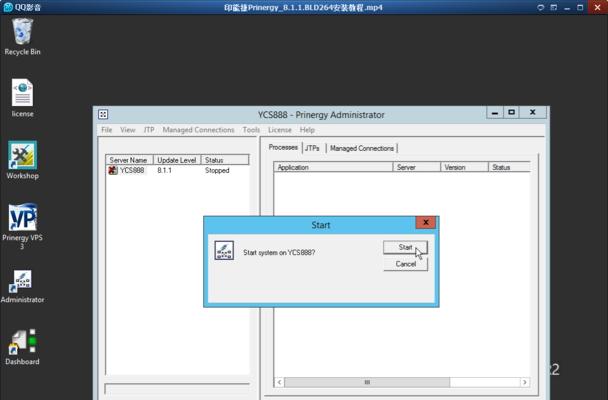This screenshot has height=400, width=608.
Task: Sort by the Server Name column header
Action: pos(129,160)
